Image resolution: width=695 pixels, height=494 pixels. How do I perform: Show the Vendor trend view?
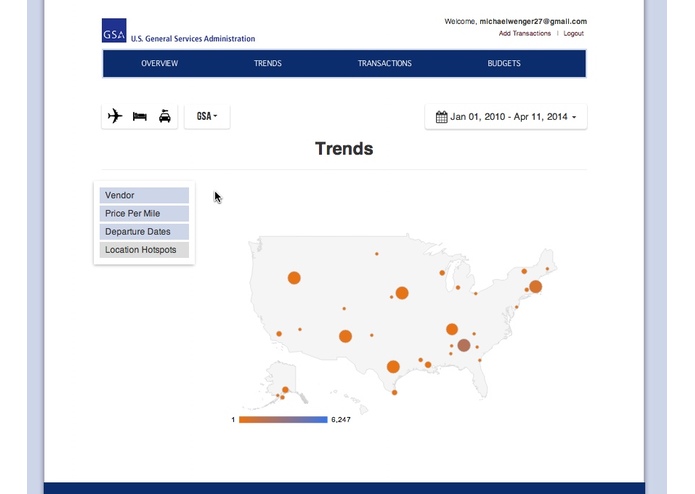coord(144,195)
